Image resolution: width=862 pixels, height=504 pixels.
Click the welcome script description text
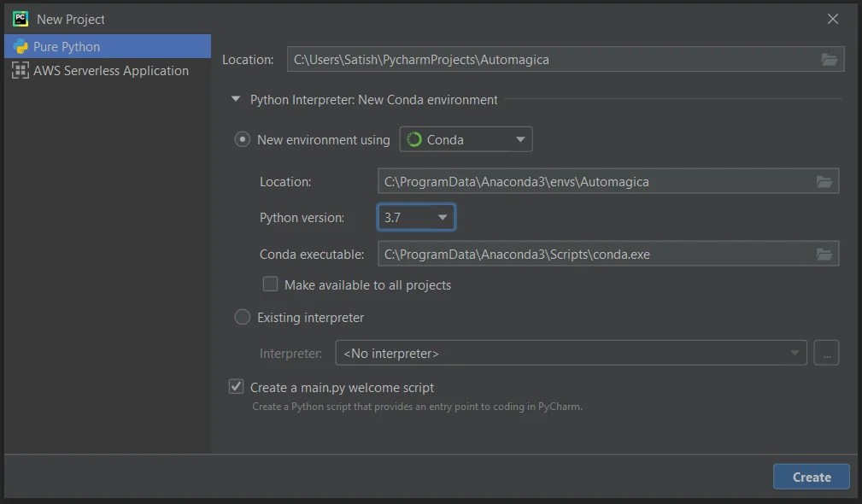click(417, 407)
